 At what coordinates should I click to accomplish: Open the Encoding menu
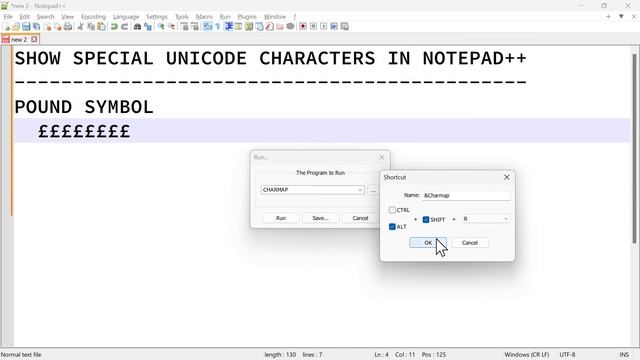click(x=93, y=17)
